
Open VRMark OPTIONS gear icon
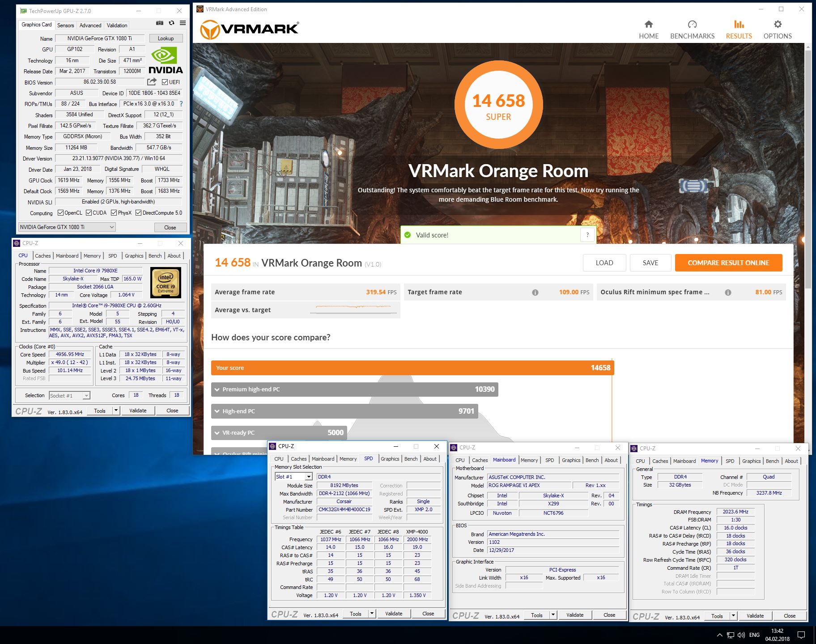(x=778, y=24)
